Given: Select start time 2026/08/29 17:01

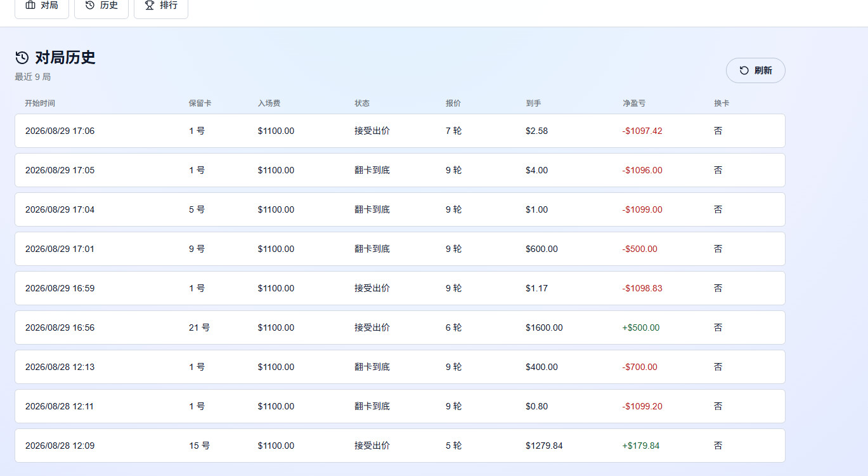Looking at the screenshot, I should (60, 249).
